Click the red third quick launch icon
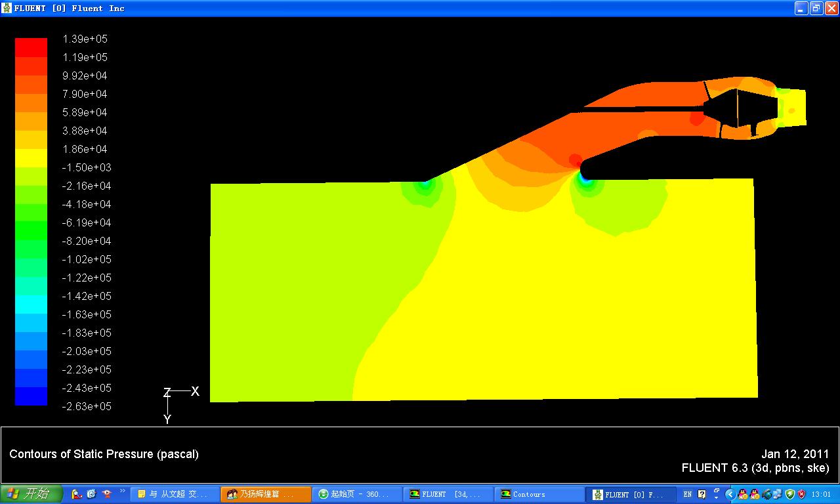 tap(106, 494)
